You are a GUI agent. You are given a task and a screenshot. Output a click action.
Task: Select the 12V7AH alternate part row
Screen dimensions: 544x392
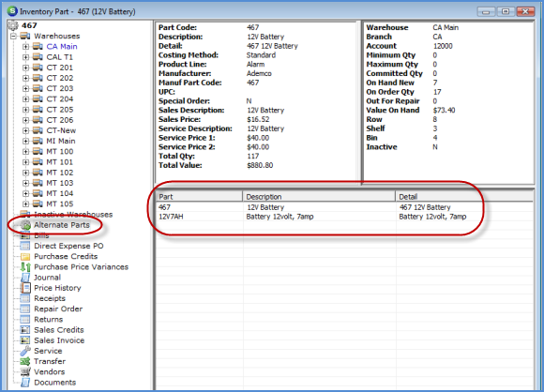(x=344, y=217)
